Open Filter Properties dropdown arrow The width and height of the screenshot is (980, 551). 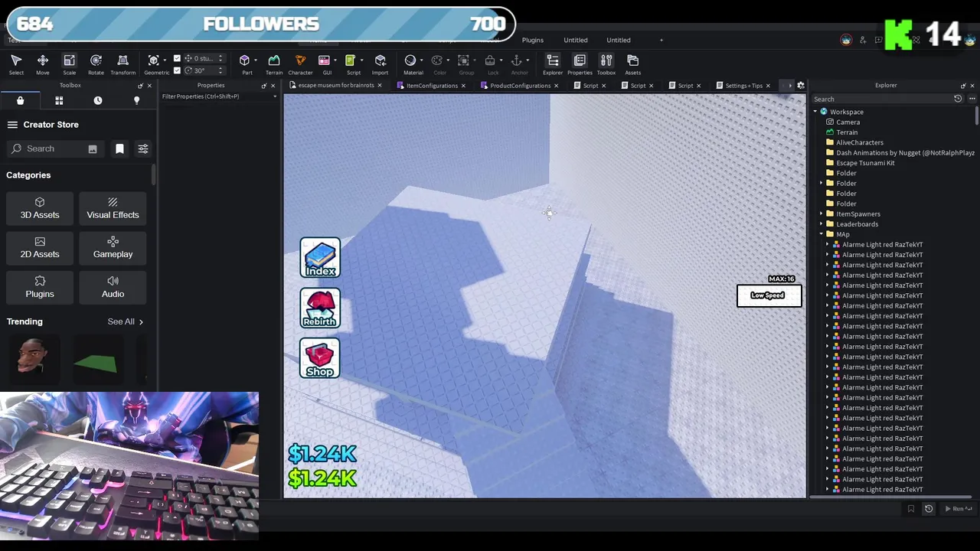point(275,96)
